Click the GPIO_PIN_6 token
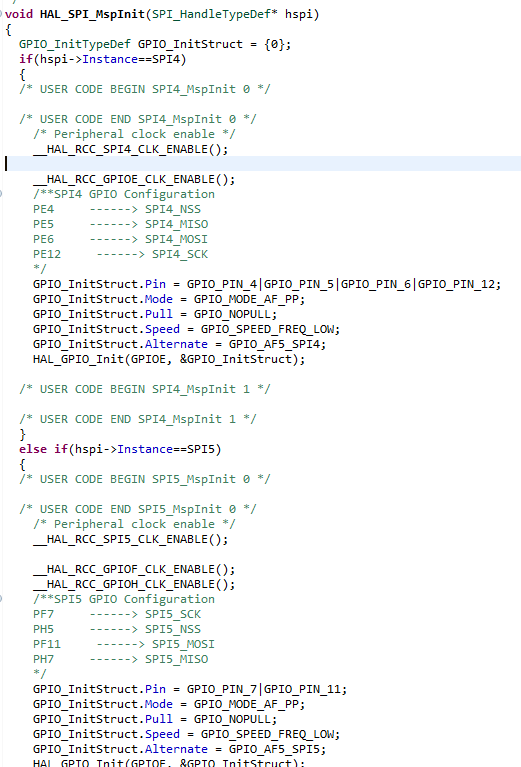This screenshot has width=521, height=767. [376, 284]
